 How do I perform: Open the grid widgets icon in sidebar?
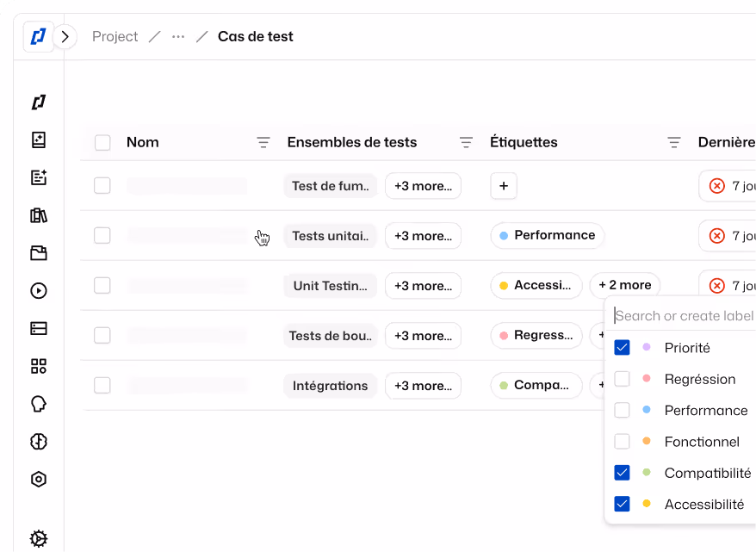point(39,366)
